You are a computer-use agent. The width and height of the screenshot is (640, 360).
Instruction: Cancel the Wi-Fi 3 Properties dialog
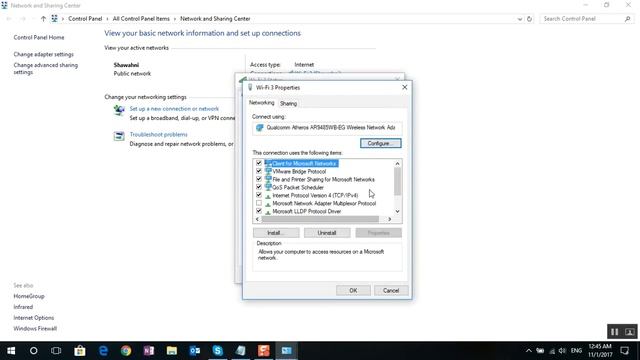pyautogui.click(x=391, y=290)
